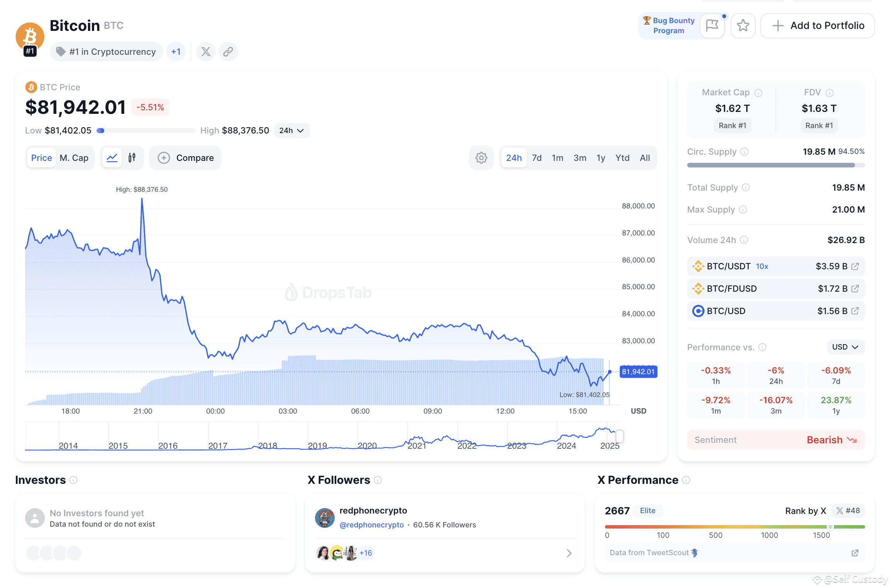The height and width of the screenshot is (588, 891).
Task: Select the 3m timeframe tab
Action: 580,158
